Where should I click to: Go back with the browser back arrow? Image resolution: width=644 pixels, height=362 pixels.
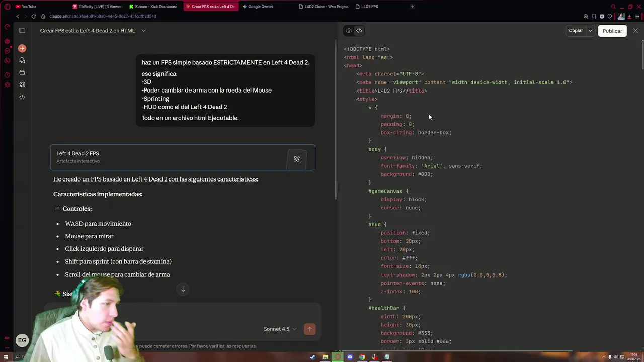(x=18, y=16)
